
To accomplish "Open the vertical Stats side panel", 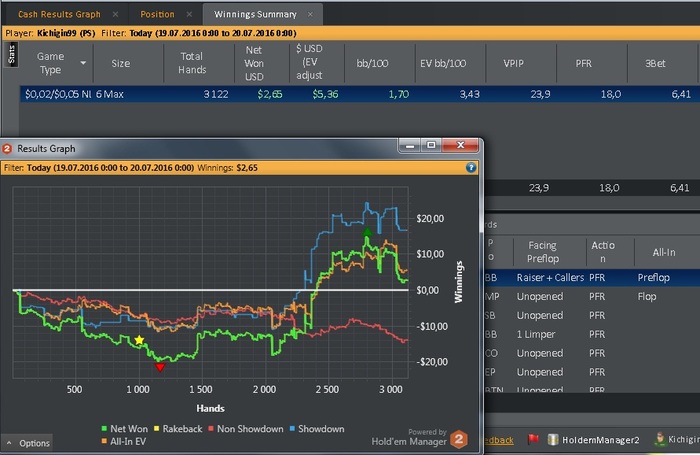I will [x=12, y=55].
